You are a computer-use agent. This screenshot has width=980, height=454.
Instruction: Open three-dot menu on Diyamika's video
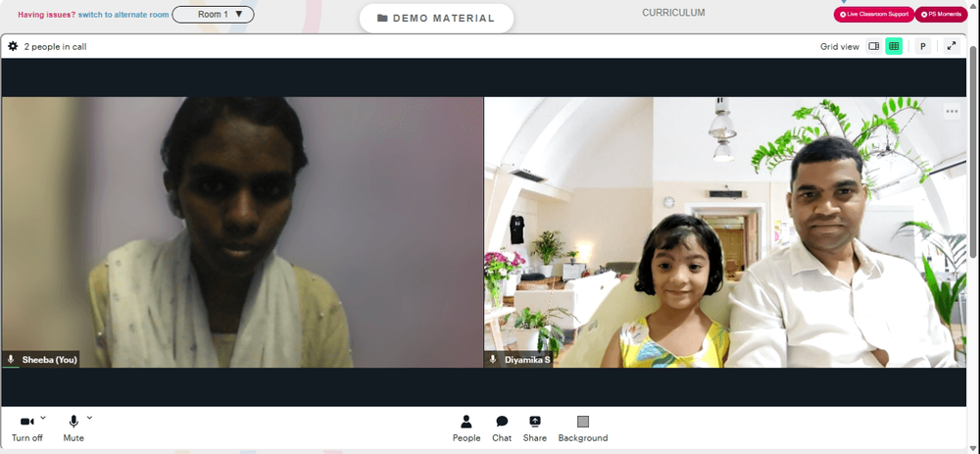click(952, 112)
